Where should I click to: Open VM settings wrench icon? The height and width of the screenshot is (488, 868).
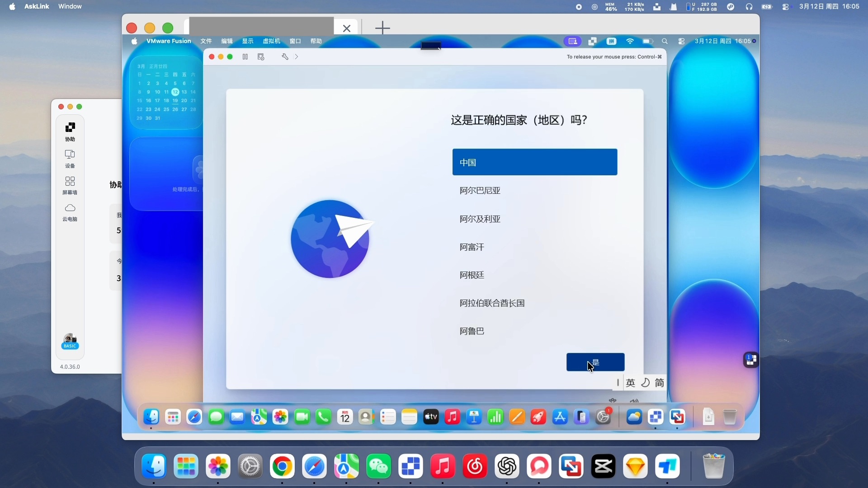(x=285, y=57)
